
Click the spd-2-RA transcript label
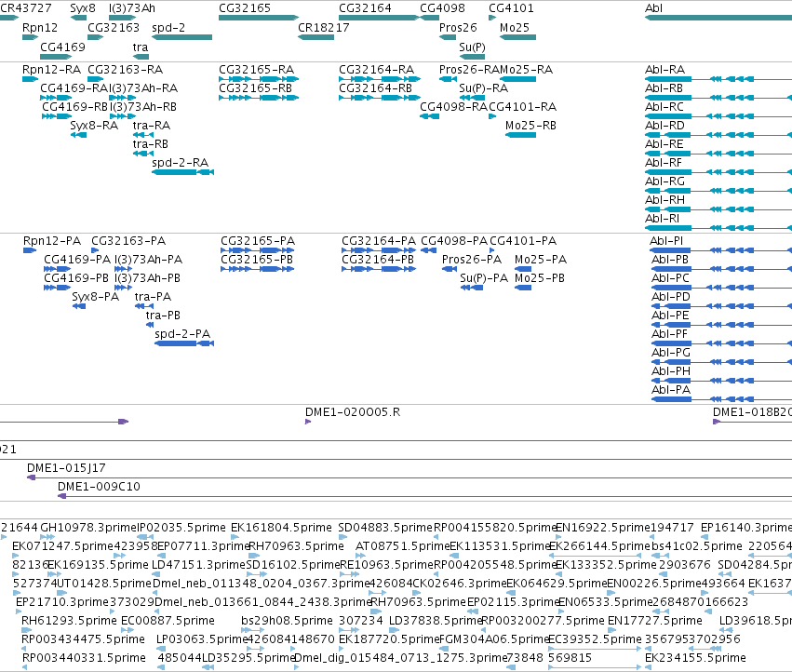coord(180,163)
